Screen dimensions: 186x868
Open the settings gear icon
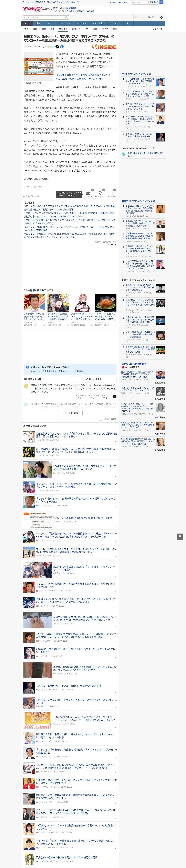point(161,18)
